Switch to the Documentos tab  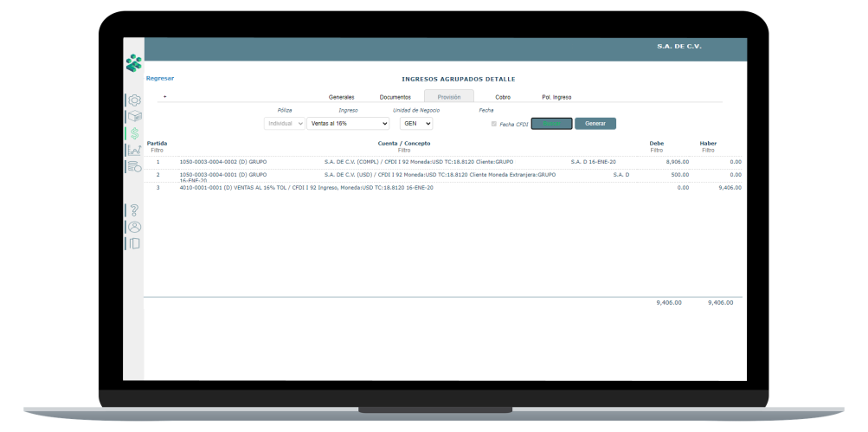point(395,97)
